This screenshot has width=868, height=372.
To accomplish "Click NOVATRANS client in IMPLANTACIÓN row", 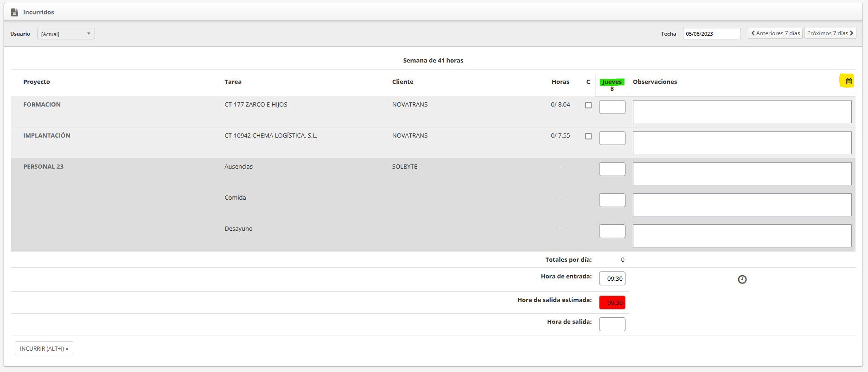I will pos(410,135).
